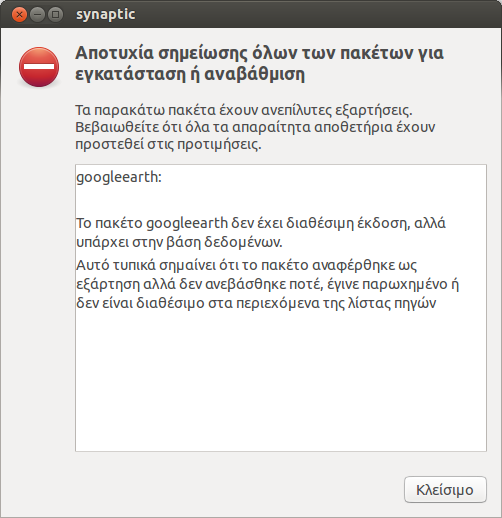
Task: Click the line Το πακέτο googleearth δεν έχει
Action: [x=261, y=223]
